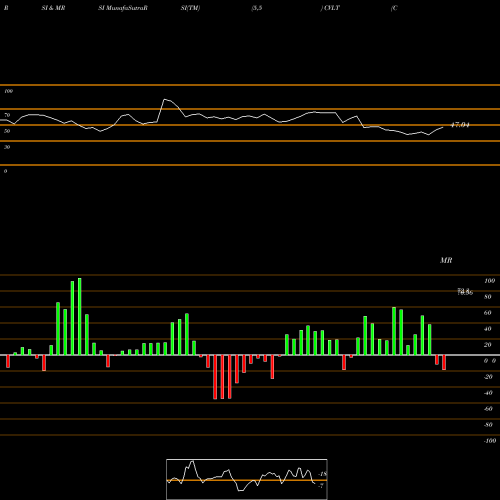Click the MR label above the histogram
Image resolution: width=500 pixels, height=500 pixels.
(446, 260)
